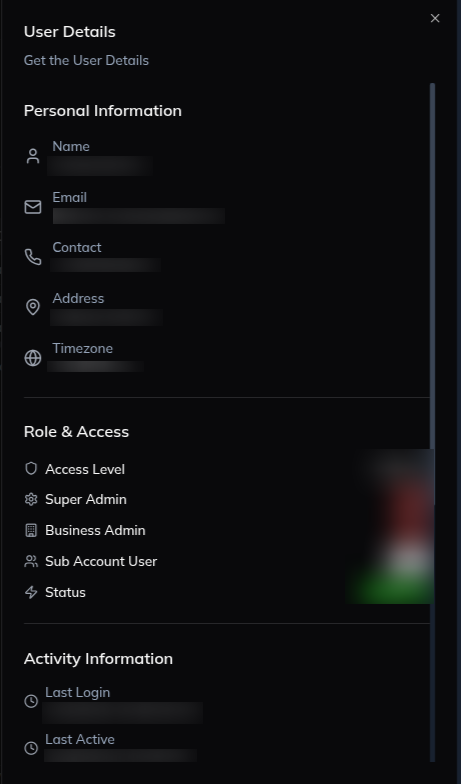Click the users icon beside Sub Account User
Viewport: 461px width, 784px height.
tap(31, 561)
